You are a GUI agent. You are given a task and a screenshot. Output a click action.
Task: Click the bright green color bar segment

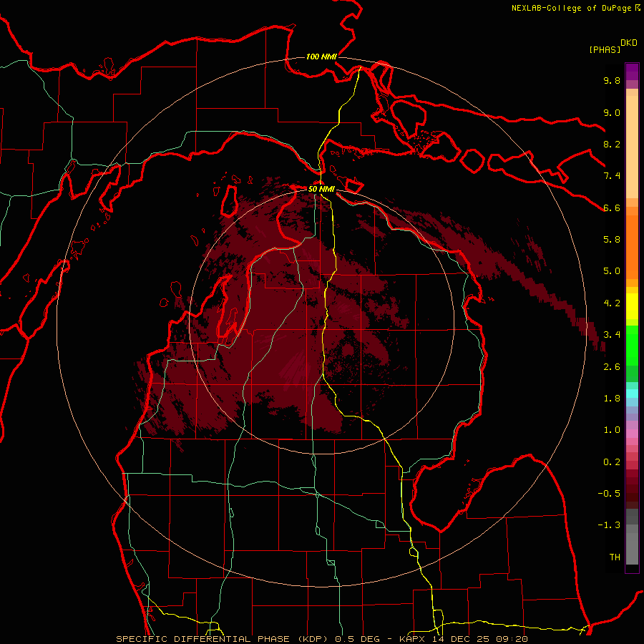pyautogui.click(x=632, y=346)
